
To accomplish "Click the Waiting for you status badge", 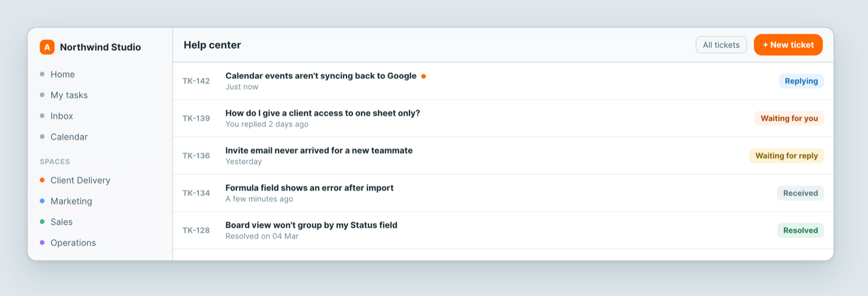I will coord(789,118).
